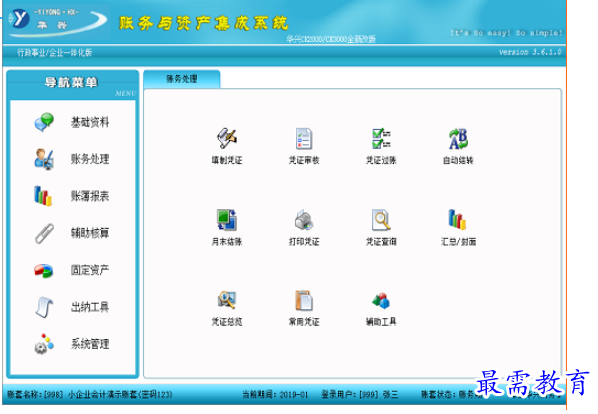Image resolution: width=598 pixels, height=414 pixels.
Task: Click the 凭证过账 checklist icon
Action: 381,138
